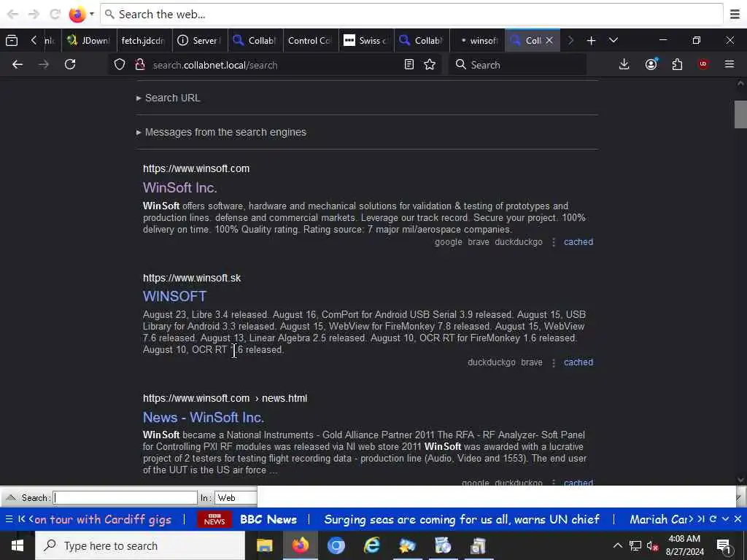Click into the 'Search the web...' field
The image size is (747, 560).
[x=411, y=15]
